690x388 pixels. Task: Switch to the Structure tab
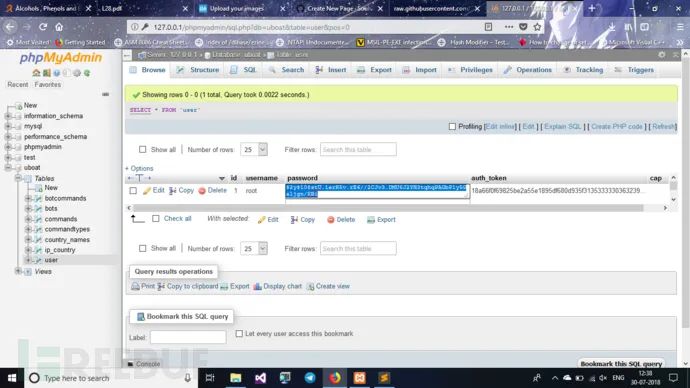[x=198, y=70]
